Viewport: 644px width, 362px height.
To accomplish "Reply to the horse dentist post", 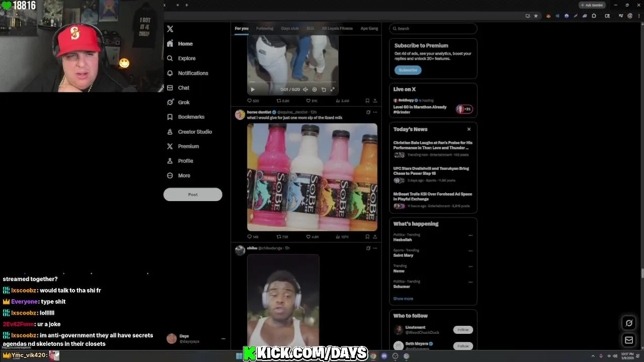I will pos(253,236).
